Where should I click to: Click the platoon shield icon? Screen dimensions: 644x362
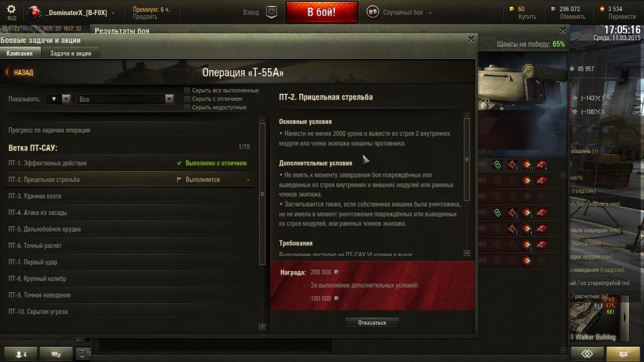click(272, 12)
